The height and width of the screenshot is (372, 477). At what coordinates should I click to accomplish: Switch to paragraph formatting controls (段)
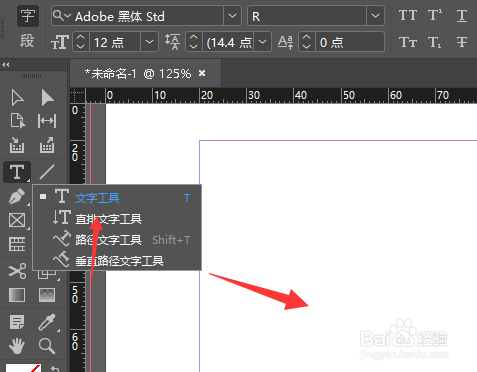[x=27, y=41]
